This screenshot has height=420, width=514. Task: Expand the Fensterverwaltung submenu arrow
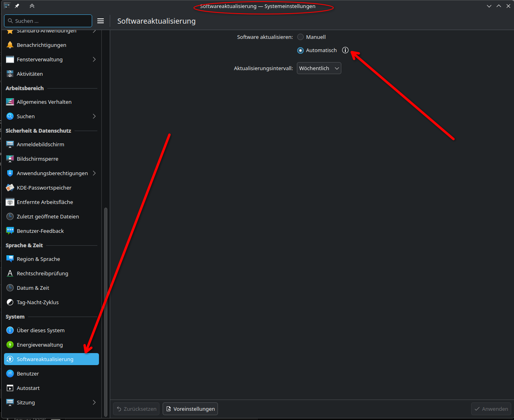[94, 59]
